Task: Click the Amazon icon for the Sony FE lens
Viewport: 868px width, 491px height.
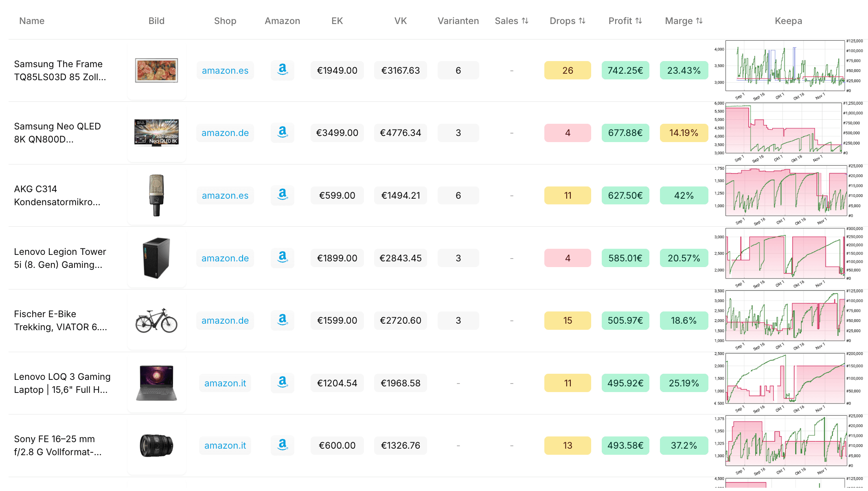Action: pyautogui.click(x=283, y=445)
